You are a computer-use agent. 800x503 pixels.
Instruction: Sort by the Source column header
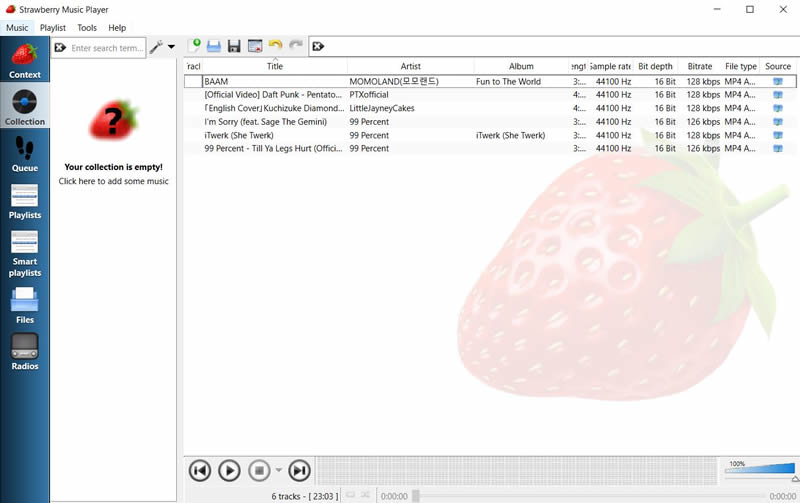(778, 66)
